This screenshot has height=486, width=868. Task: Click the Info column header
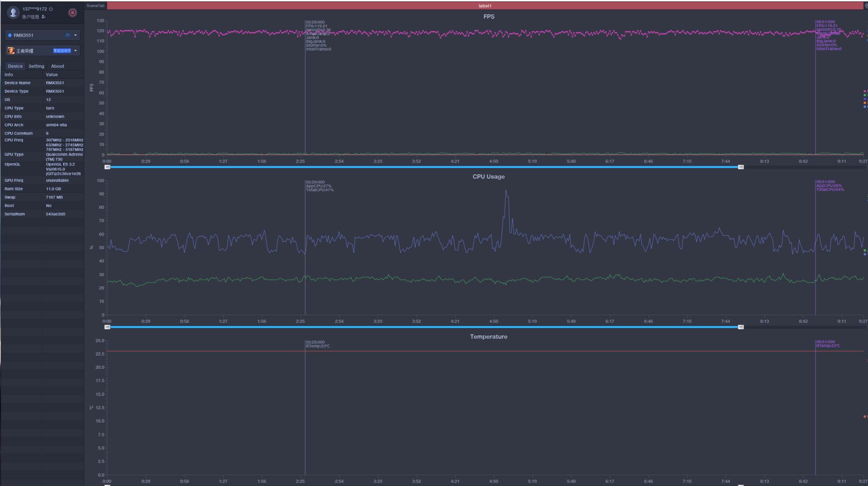tap(9, 75)
